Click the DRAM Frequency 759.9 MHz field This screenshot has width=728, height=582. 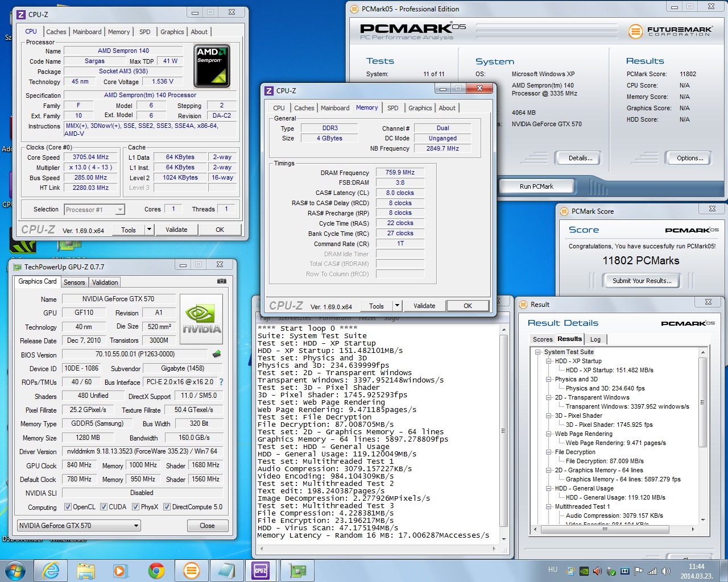(x=400, y=172)
